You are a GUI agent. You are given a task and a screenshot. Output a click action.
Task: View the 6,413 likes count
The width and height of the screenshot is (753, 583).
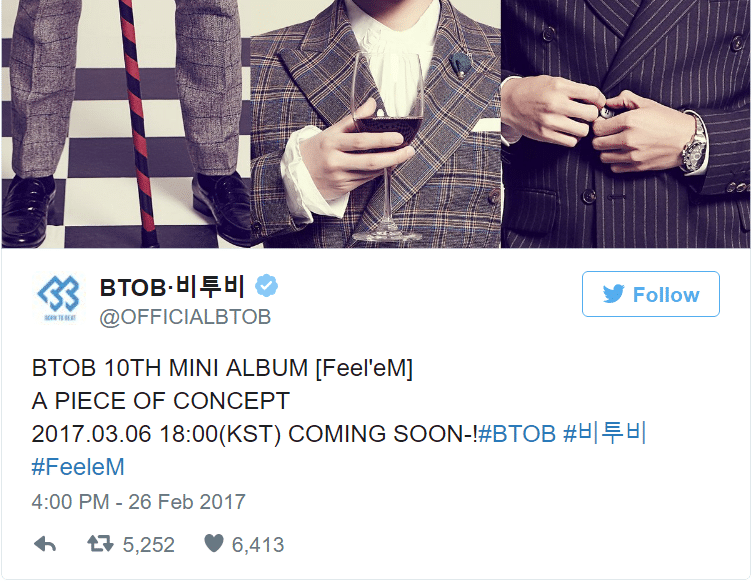tap(258, 545)
